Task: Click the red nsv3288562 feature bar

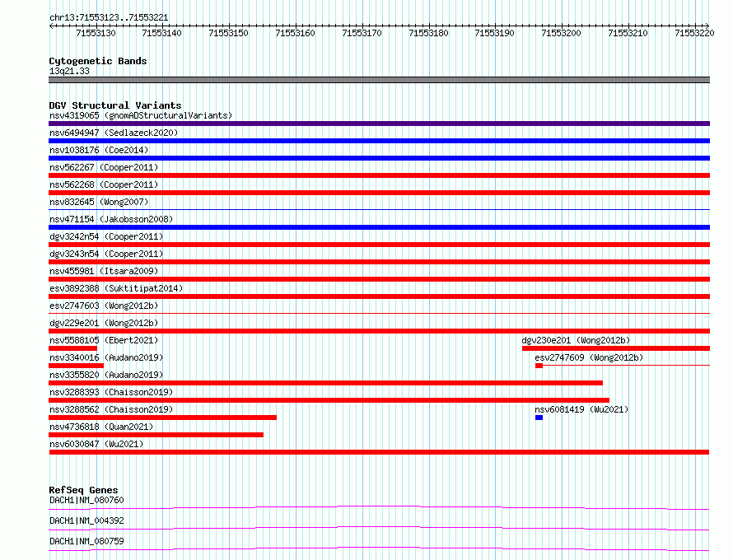Action: click(163, 418)
